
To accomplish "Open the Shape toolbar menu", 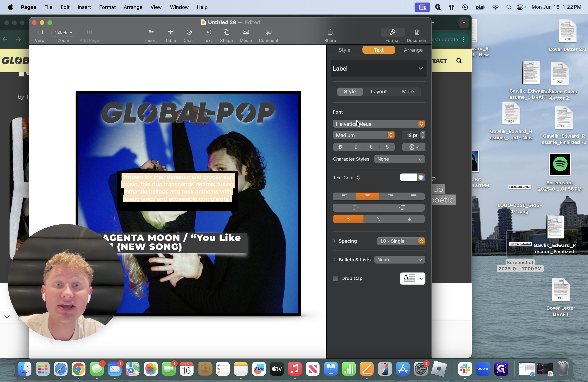I will click(226, 32).
